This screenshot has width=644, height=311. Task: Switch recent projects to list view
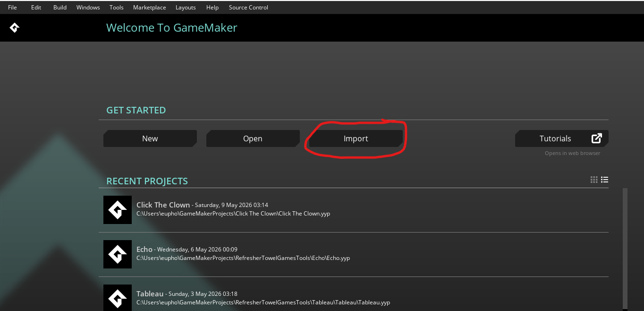point(604,180)
